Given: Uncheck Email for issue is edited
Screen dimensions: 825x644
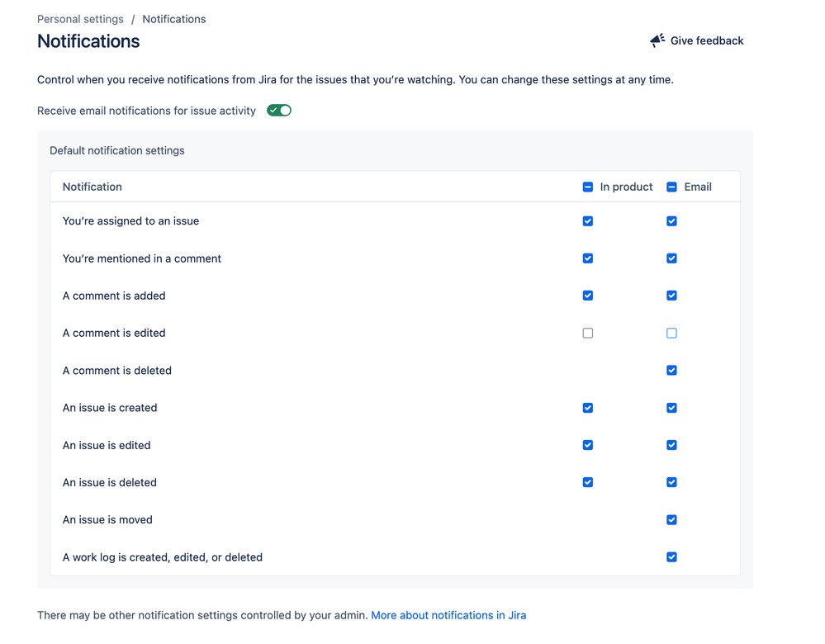Looking at the screenshot, I should [671, 445].
